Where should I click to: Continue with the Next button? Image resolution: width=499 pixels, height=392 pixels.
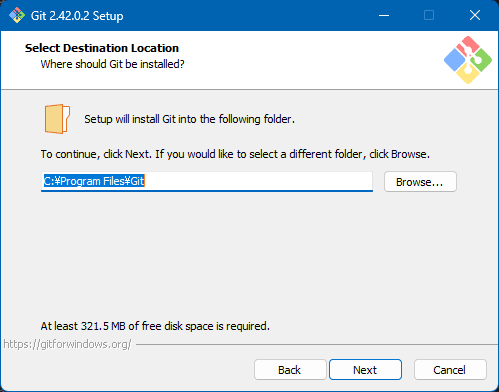click(365, 370)
